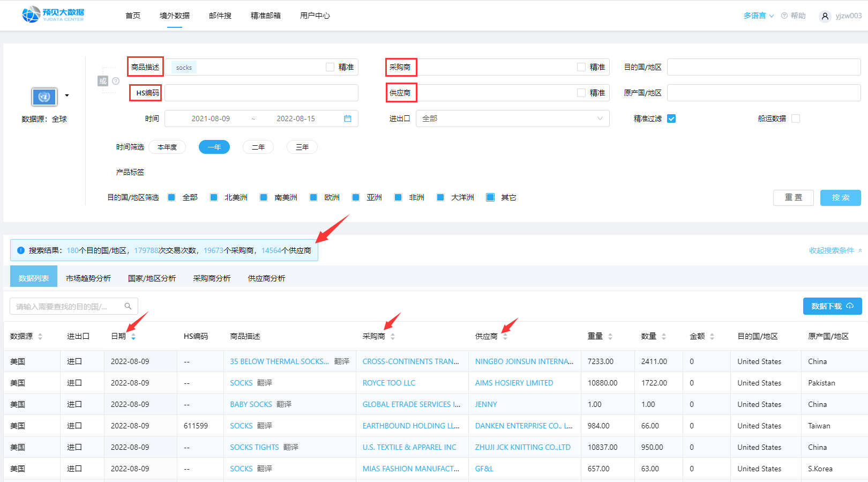Viewport: 868px width, 482px height.
Task: Open 35 BELOW THERMAL SOCKS description link
Action: pyautogui.click(x=280, y=361)
